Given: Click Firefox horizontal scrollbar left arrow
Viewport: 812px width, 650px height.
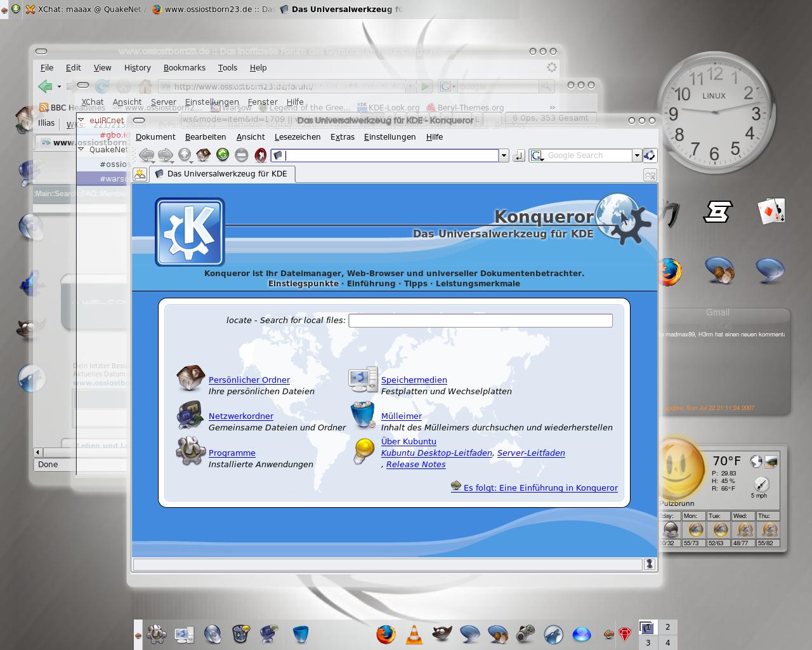Looking at the screenshot, I should [x=38, y=452].
